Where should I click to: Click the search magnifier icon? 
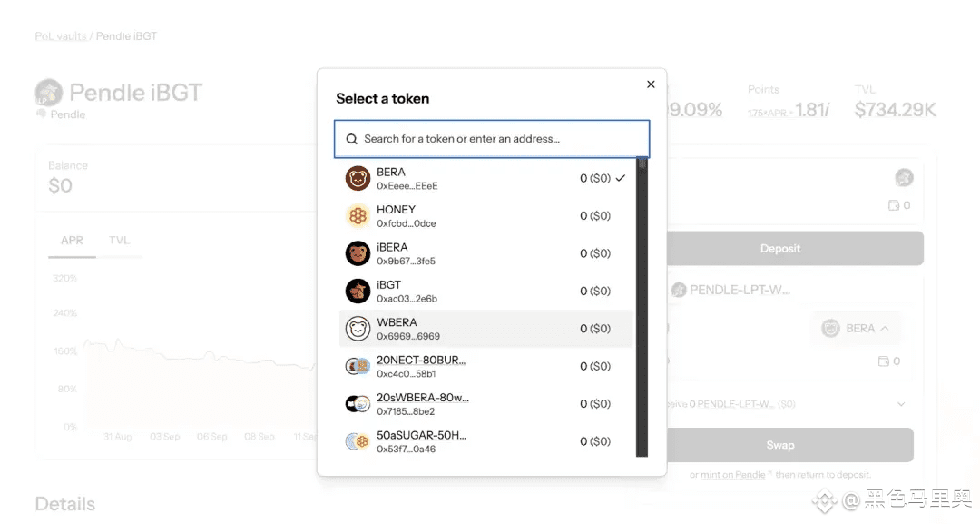pyautogui.click(x=352, y=139)
